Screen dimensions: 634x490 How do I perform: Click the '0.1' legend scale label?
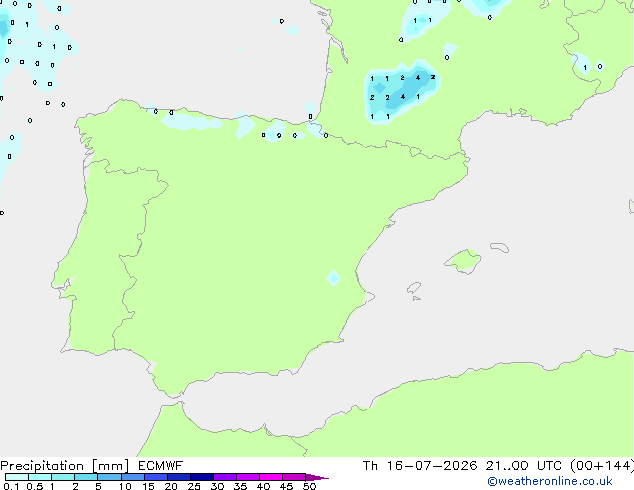coord(11,486)
